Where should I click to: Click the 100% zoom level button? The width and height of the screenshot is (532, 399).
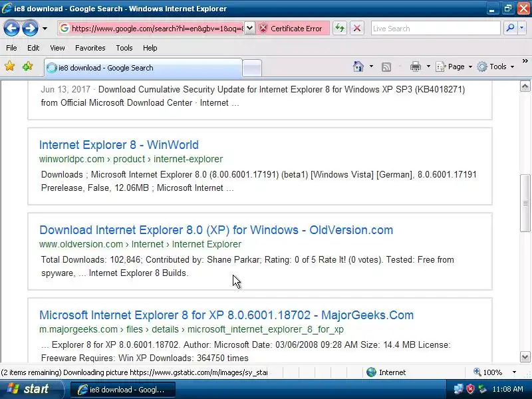click(488, 372)
